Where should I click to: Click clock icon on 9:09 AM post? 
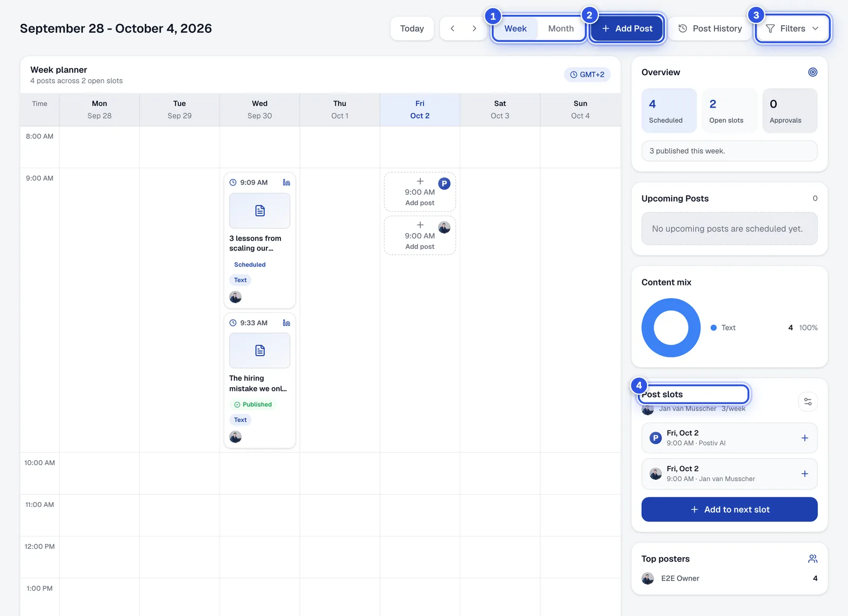coord(233,182)
